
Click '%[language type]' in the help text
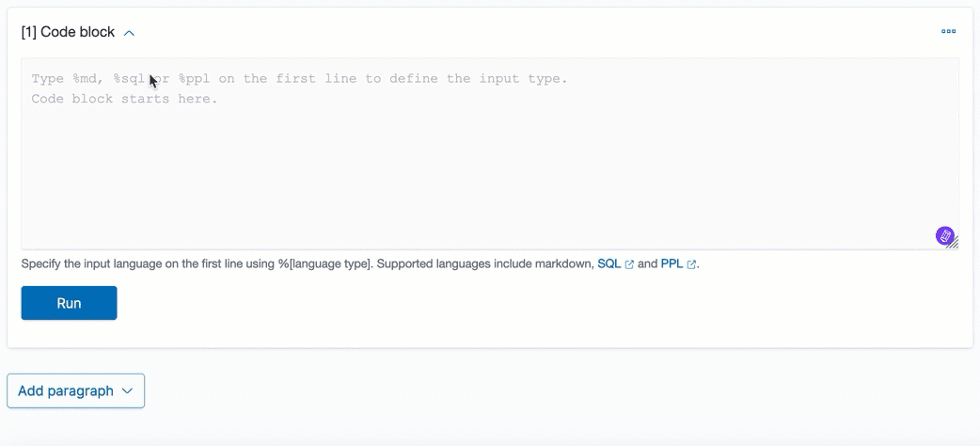tap(324, 264)
